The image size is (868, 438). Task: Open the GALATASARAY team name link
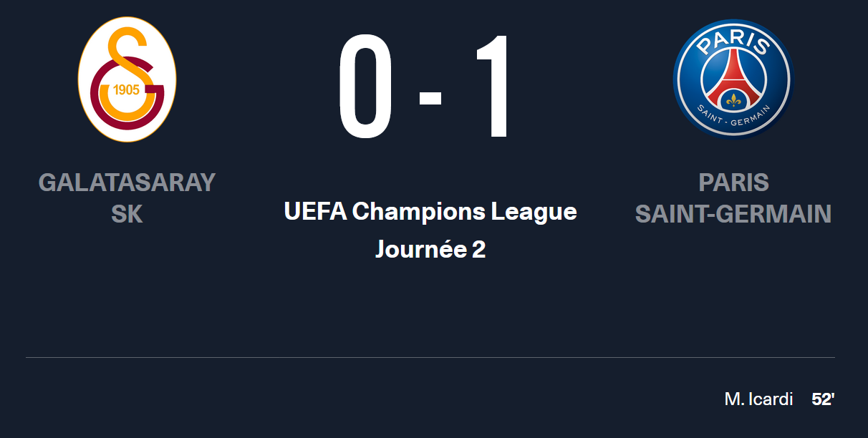point(127,182)
